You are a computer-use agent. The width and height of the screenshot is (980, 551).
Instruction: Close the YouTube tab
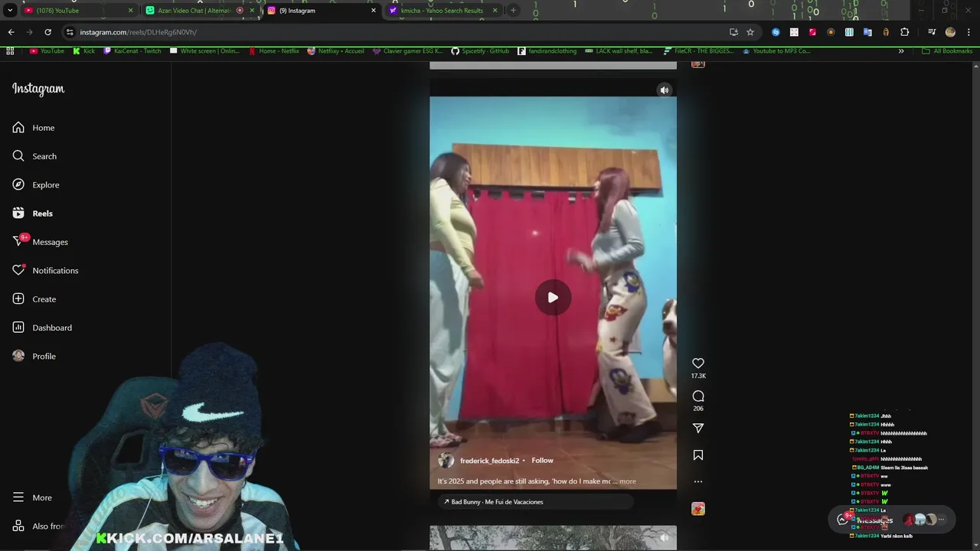pos(130,11)
